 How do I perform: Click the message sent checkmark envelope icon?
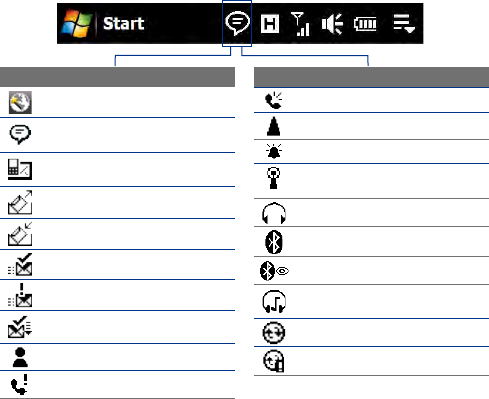coord(20,265)
